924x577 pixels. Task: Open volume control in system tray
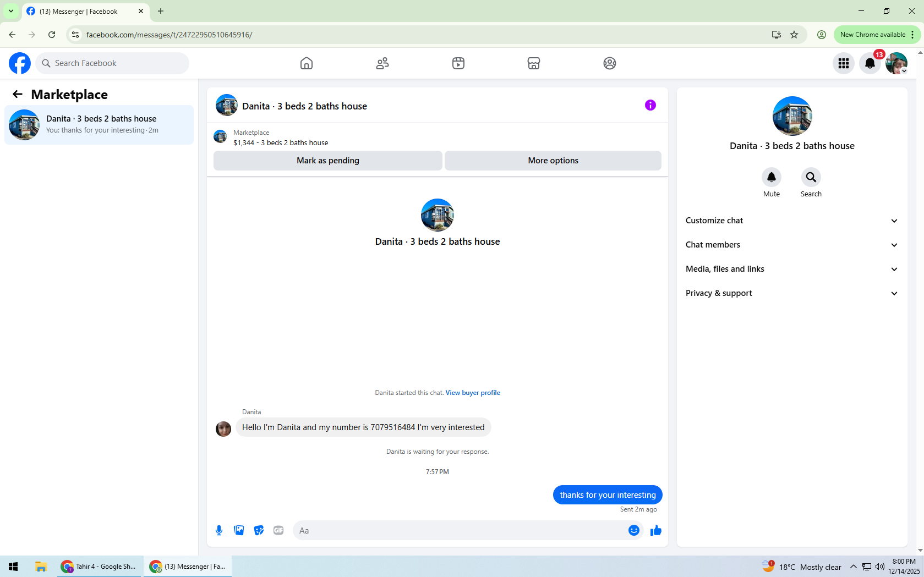point(879,567)
